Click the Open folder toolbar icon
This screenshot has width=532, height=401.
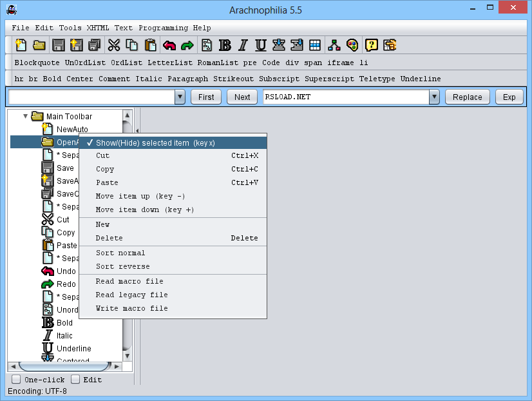tap(39, 45)
